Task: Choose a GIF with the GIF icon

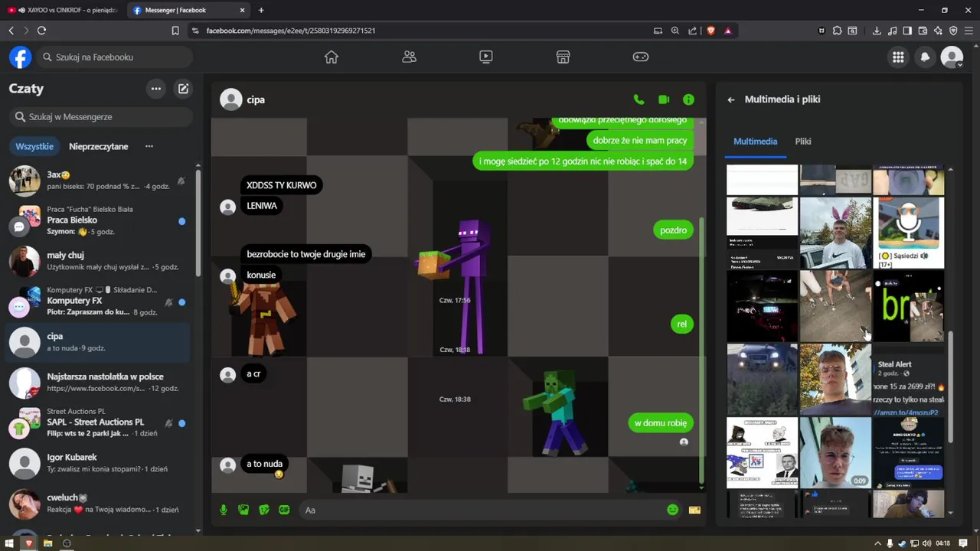Action: (x=284, y=510)
